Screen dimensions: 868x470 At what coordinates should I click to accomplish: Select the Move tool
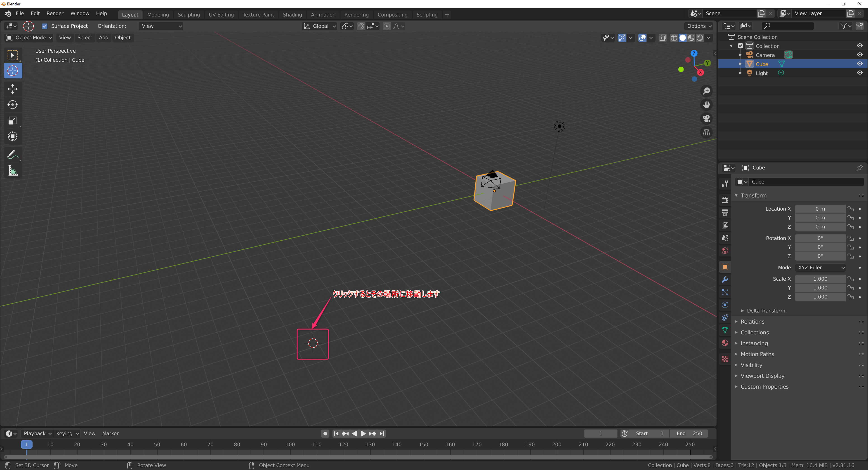pos(13,89)
